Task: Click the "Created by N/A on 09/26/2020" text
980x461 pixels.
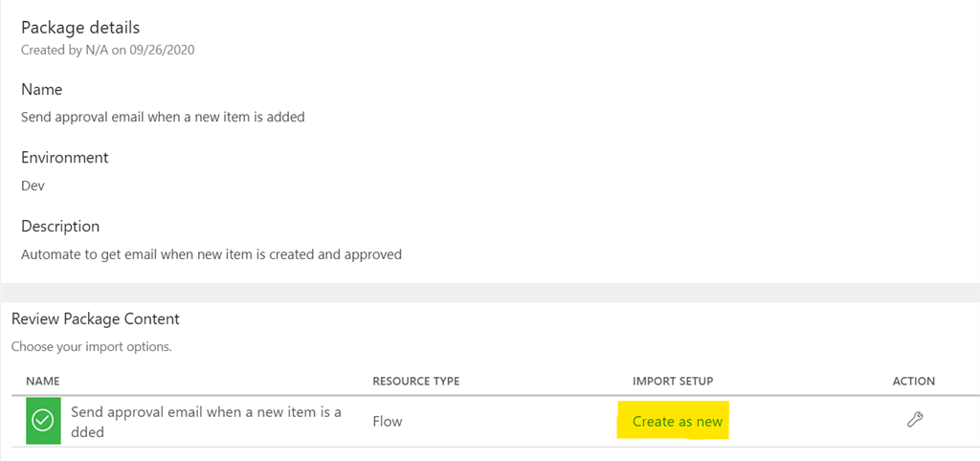Action: [x=108, y=50]
